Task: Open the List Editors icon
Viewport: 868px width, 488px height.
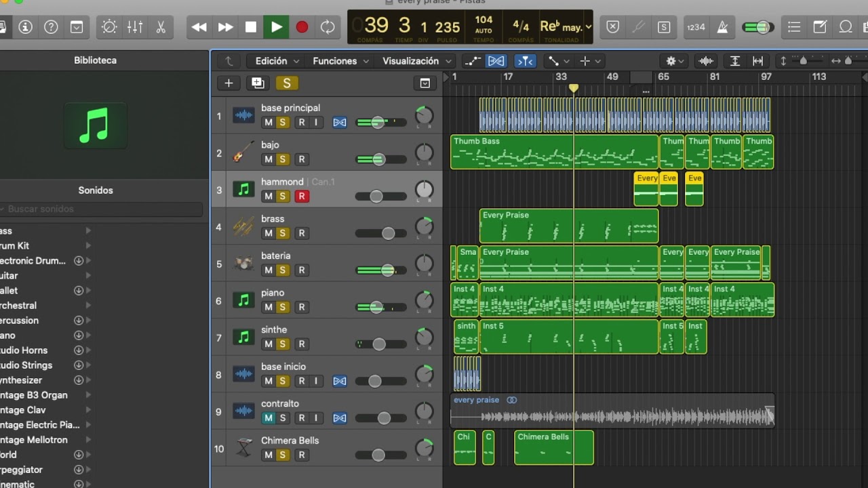Action: [794, 27]
